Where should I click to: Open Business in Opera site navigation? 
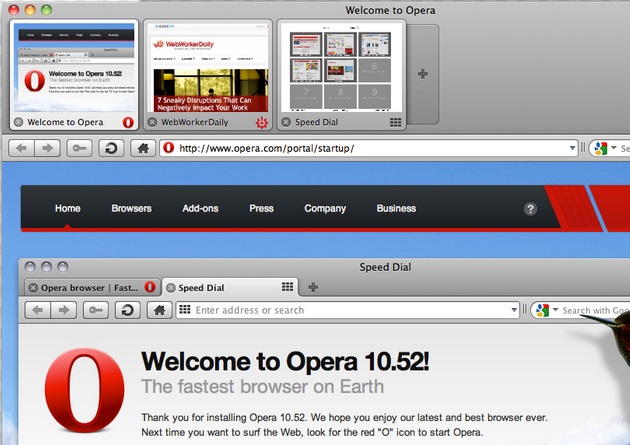click(396, 208)
